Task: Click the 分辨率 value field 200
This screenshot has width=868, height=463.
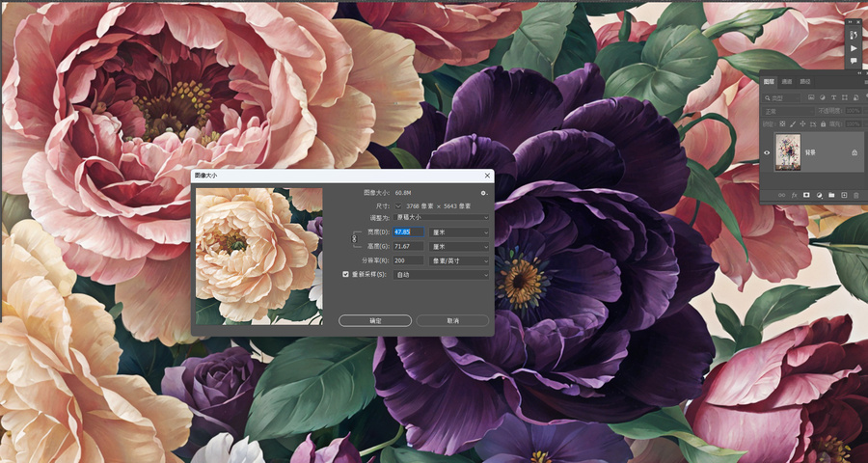Action: 409,260
